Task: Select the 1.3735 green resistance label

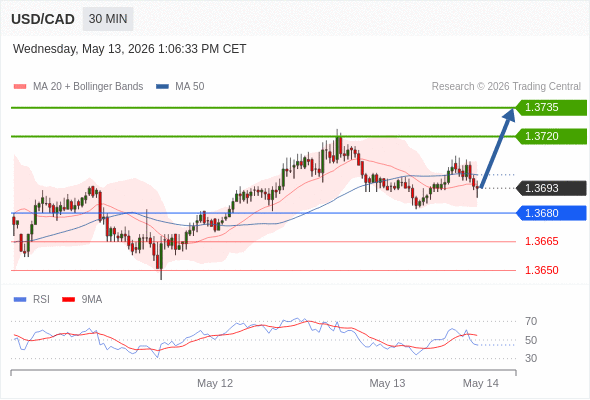Action: 551,108
